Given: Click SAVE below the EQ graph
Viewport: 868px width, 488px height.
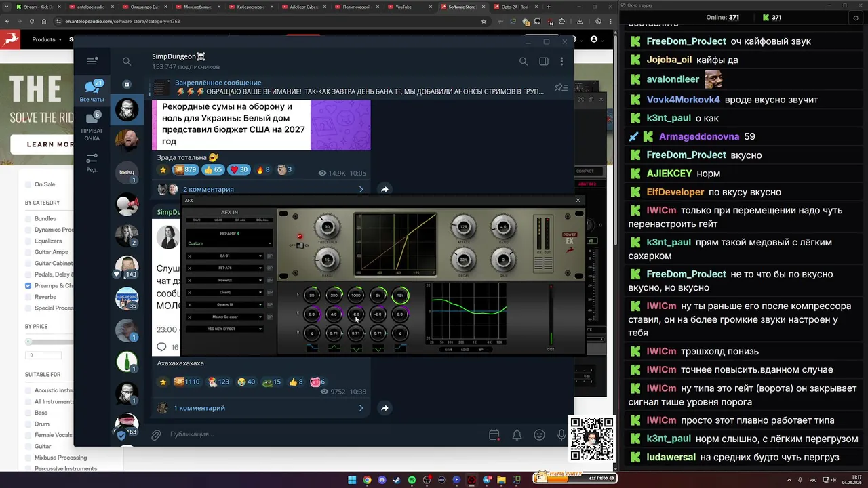Looking at the screenshot, I should click(x=448, y=350).
